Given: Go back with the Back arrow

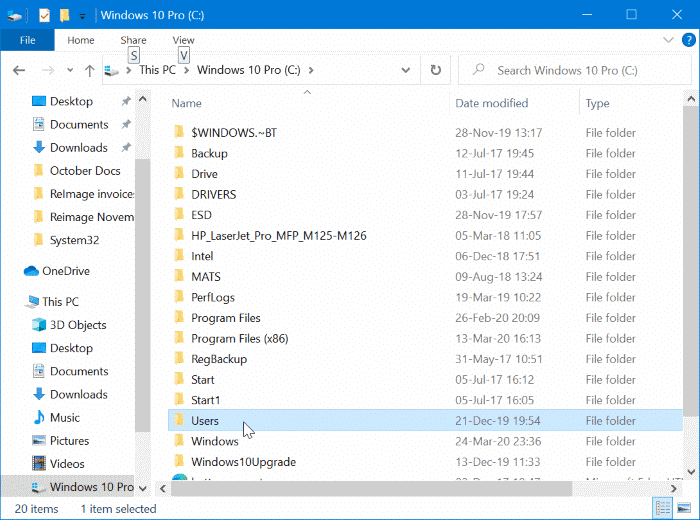Looking at the screenshot, I should click(19, 71).
